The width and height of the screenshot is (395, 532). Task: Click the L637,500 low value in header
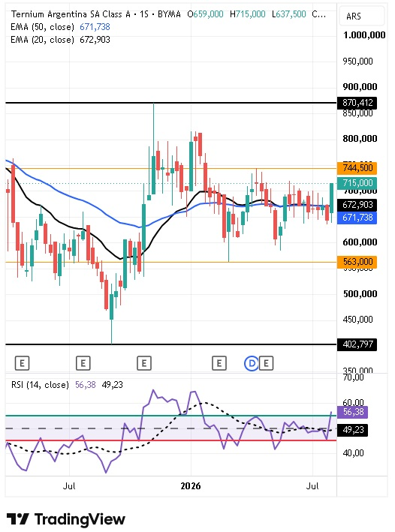coord(289,14)
